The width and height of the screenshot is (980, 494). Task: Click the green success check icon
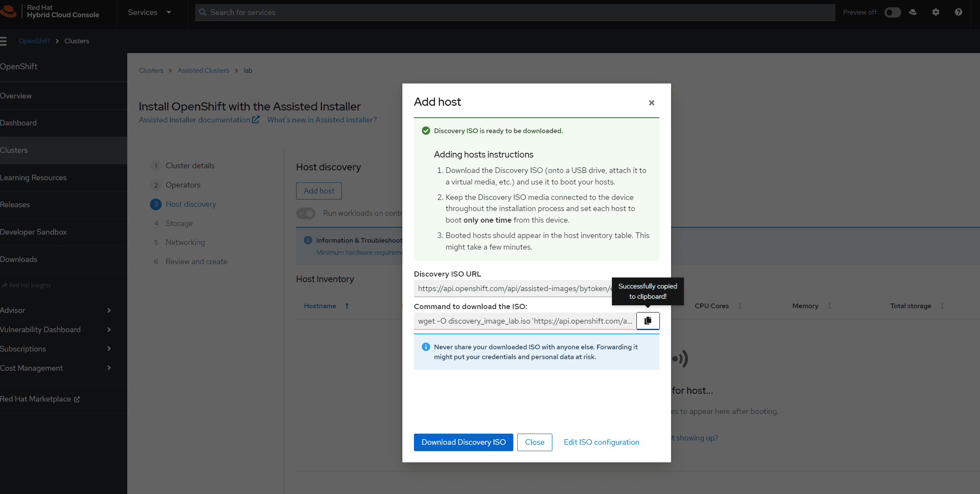tap(426, 131)
